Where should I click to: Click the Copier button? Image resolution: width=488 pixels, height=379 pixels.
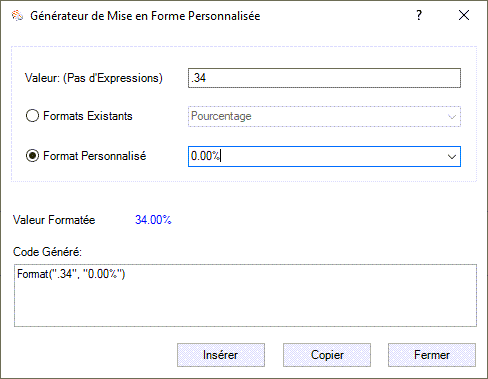tap(327, 355)
